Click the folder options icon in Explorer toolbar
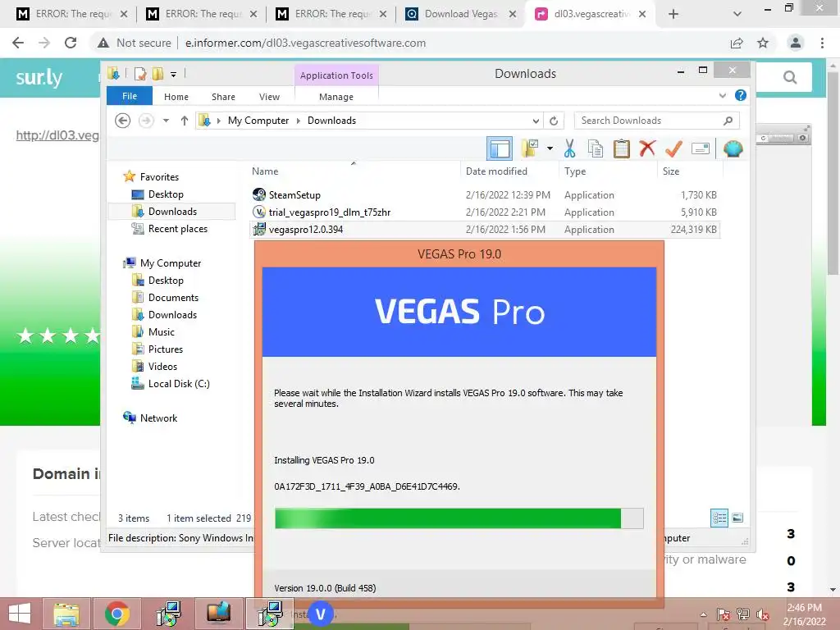Viewport: 840px width, 630px height. point(531,148)
